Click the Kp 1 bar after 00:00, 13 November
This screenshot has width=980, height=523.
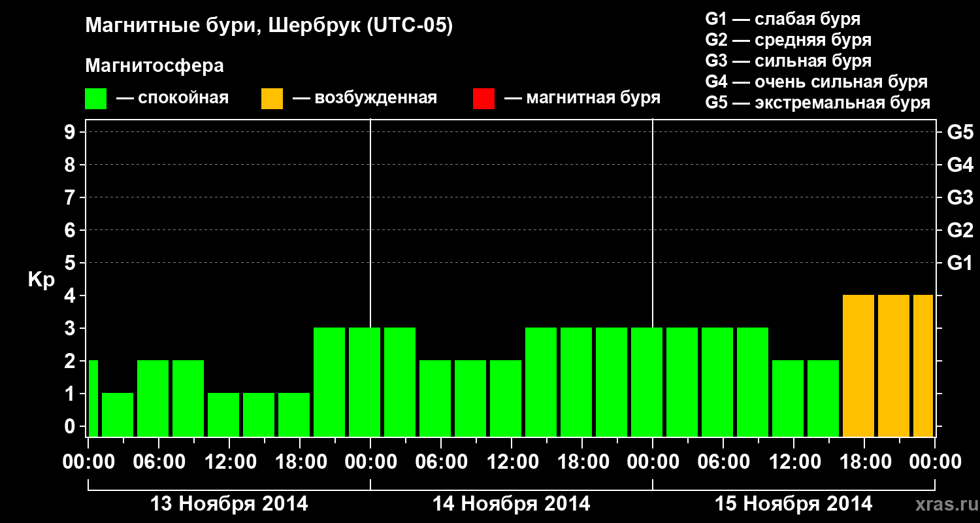tap(118, 414)
